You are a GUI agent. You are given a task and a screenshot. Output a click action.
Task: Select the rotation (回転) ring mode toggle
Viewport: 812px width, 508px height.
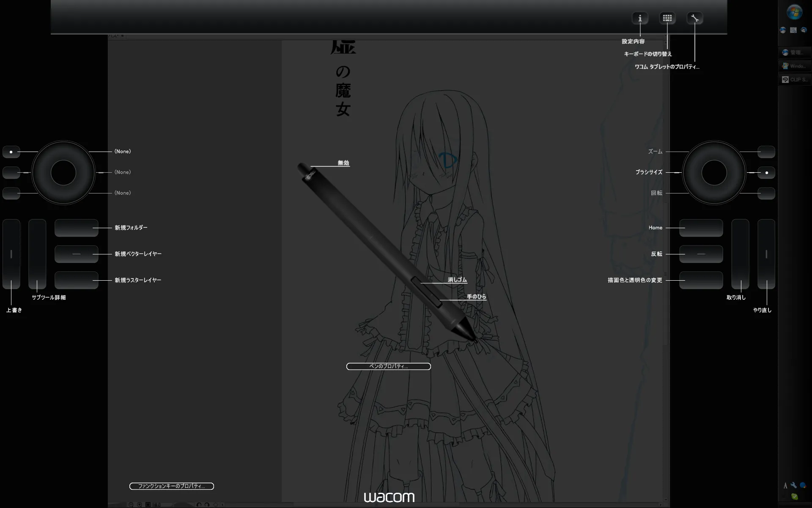pyautogui.click(x=766, y=193)
